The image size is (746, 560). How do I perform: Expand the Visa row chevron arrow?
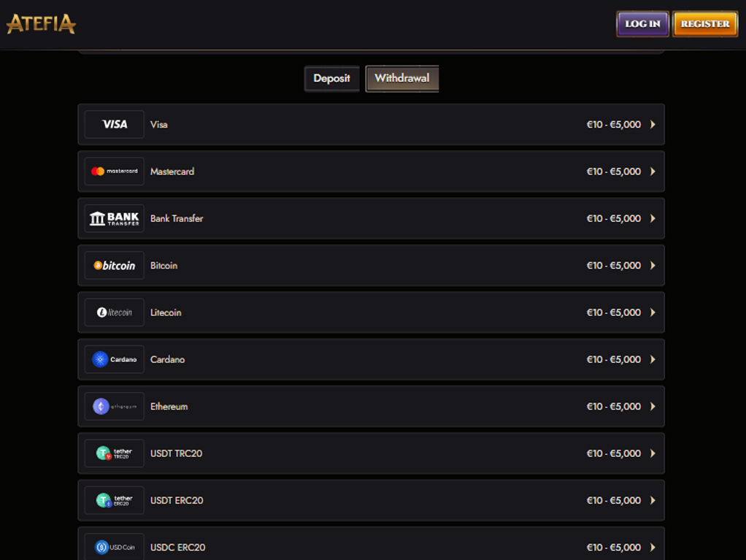tap(653, 124)
